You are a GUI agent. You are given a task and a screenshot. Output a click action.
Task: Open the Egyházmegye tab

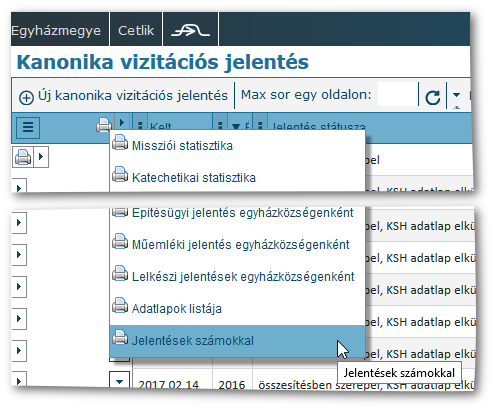pos(56,30)
